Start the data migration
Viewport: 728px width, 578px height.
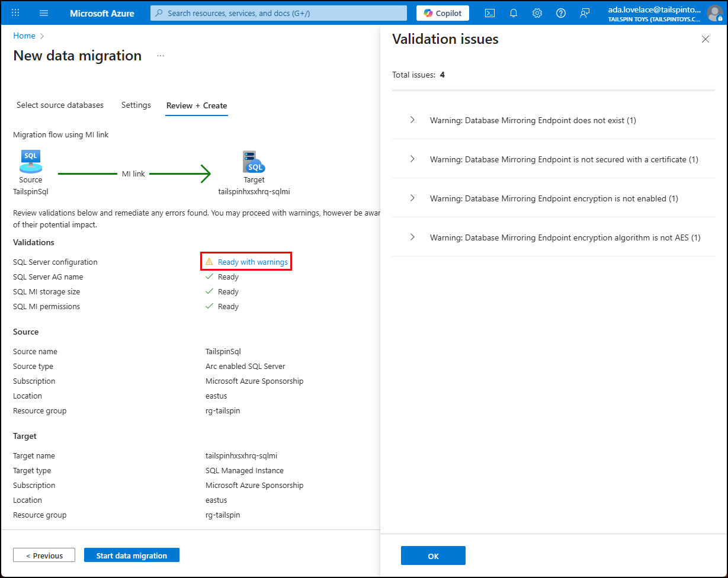pos(132,555)
